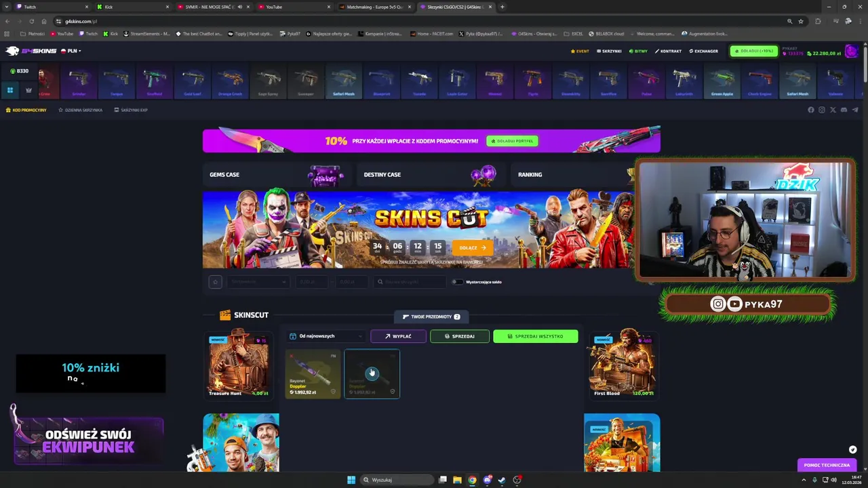Select the grid view icon in live feed
The width and height of the screenshot is (868, 488).
pyautogui.click(x=10, y=89)
